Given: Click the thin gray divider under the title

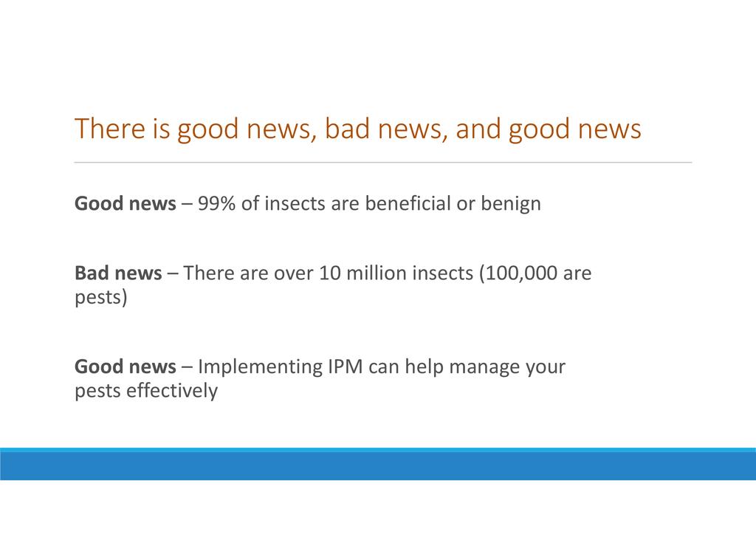Looking at the screenshot, I should pos(383,162).
